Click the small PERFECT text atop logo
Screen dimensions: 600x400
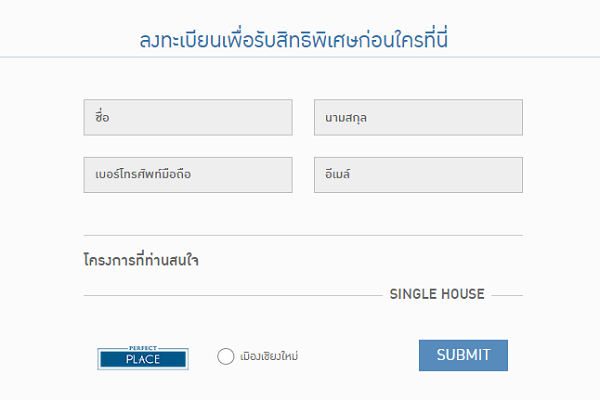[x=143, y=348]
